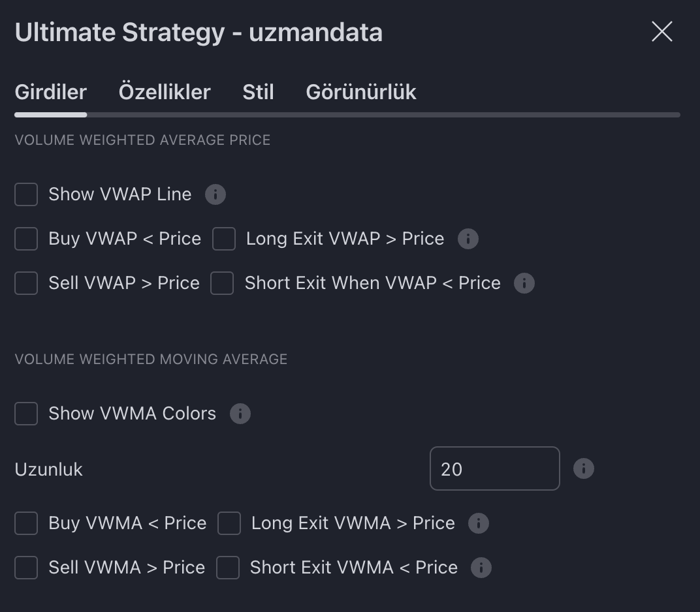Switch to the Özellikler tab

tap(165, 92)
